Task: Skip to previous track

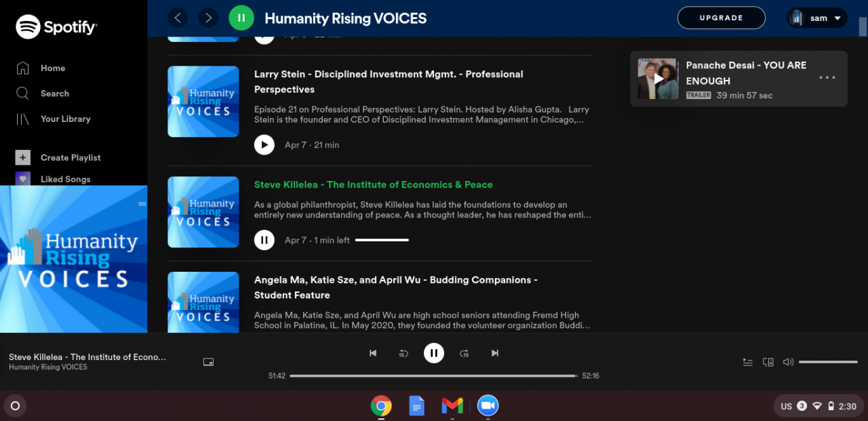Action: (372, 353)
